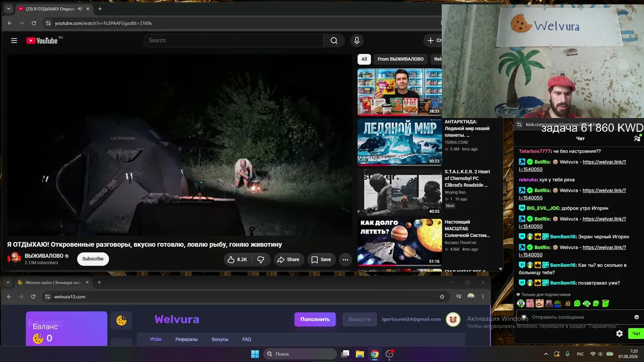Mute the YouTube tab via speaker icon
Screen dimensions: 644x362
tap(80, 9)
